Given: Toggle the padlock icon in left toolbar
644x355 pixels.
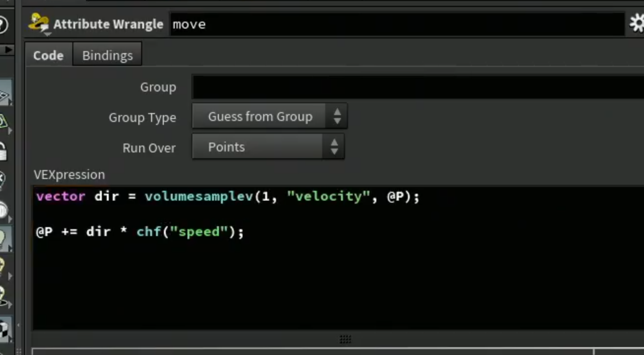Looking at the screenshot, I should point(3,151).
